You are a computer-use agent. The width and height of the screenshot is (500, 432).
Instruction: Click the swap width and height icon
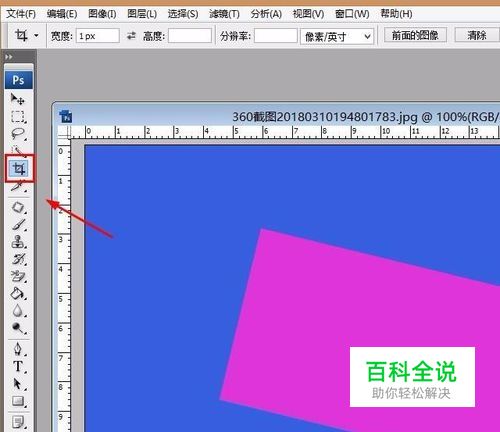(131, 36)
